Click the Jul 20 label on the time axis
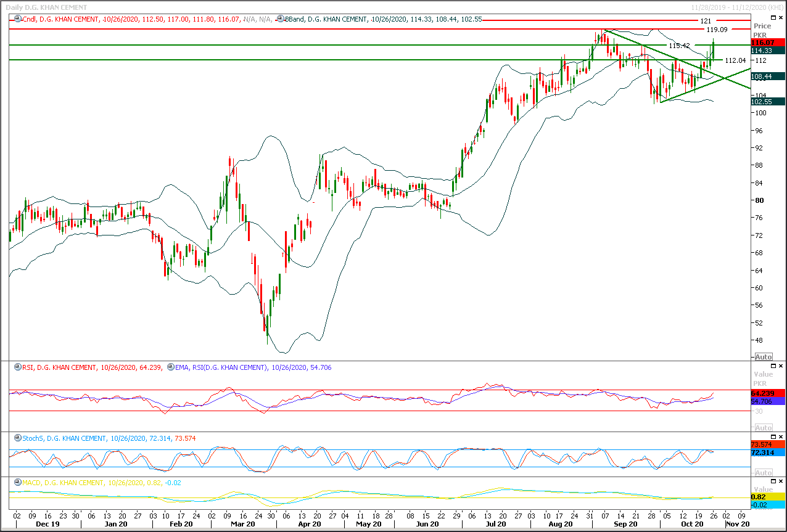This screenshot has width=787, height=532. [x=496, y=523]
